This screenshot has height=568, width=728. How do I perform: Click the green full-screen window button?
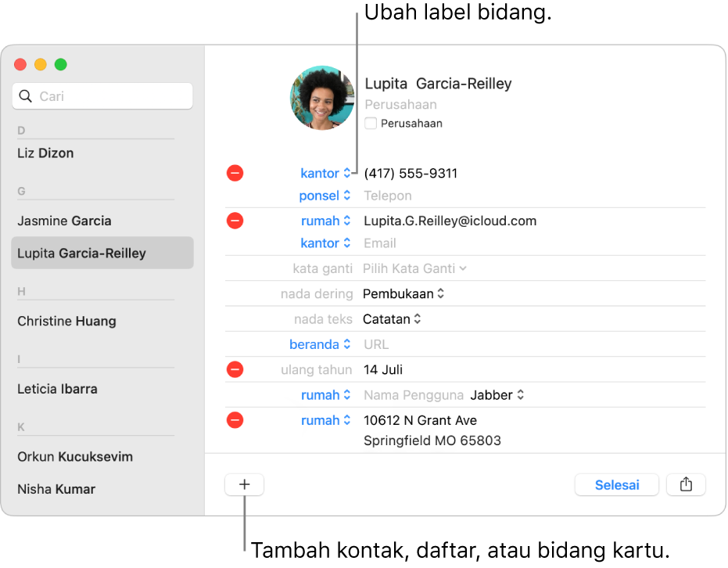[x=61, y=64]
